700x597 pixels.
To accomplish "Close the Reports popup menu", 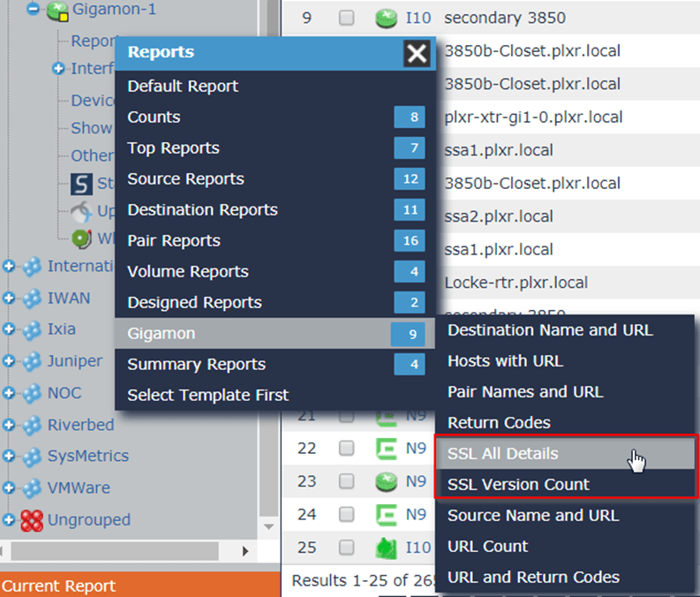I will tap(417, 54).
